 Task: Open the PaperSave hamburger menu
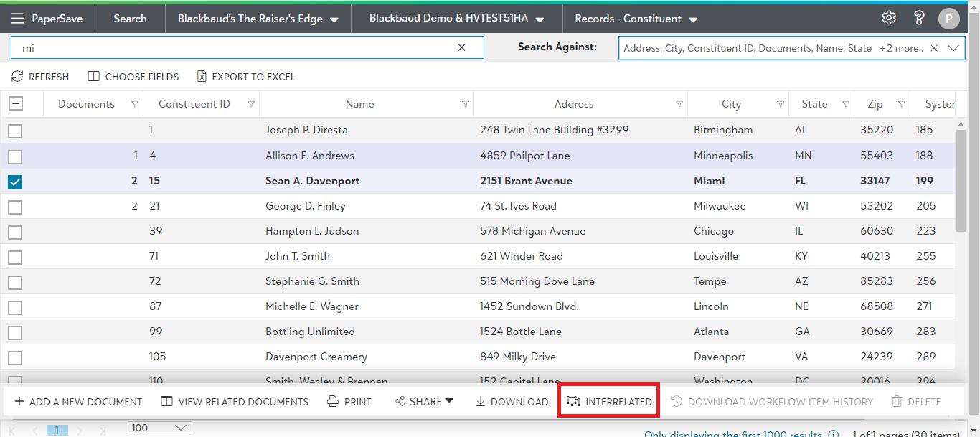pyautogui.click(x=18, y=19)
